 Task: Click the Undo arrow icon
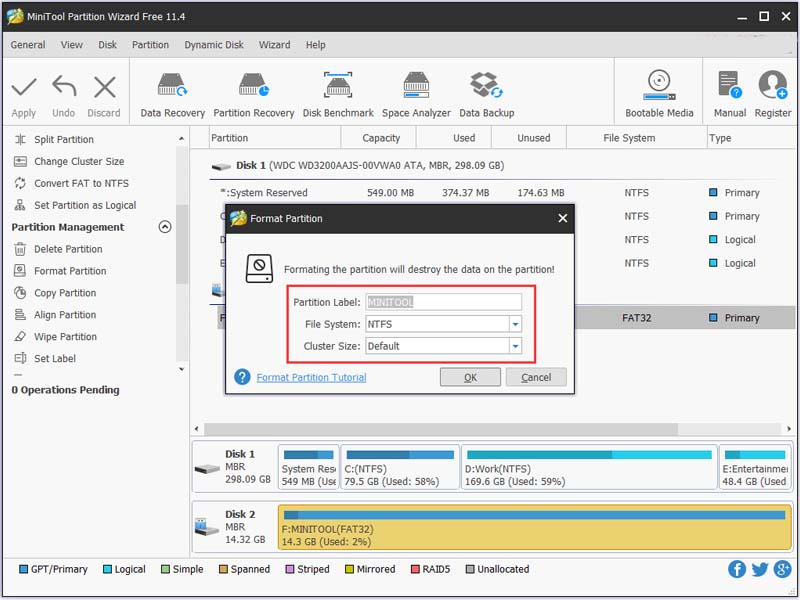(x=64, y=87)
